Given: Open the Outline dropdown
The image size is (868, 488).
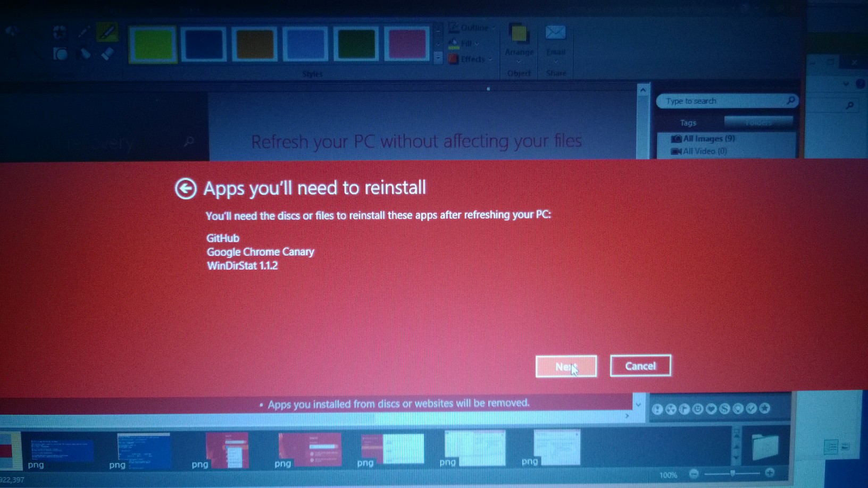Looking at the screenshot, I should point(472,28).
